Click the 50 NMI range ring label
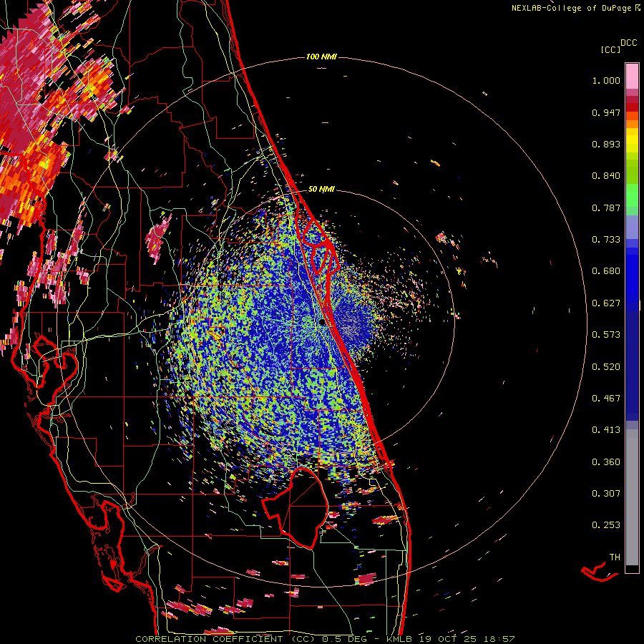Viewport: 644px width, 644px height. [321, 189]
